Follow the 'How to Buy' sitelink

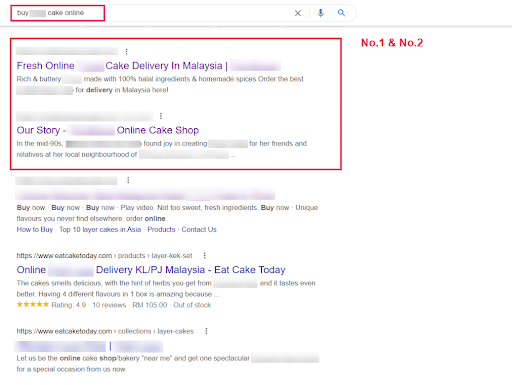[x=35, y=230]
